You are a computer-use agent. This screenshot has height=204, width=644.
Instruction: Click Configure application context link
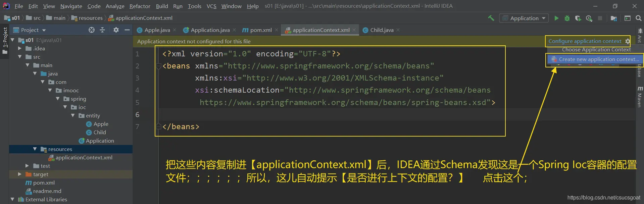(x=585, y=41)
